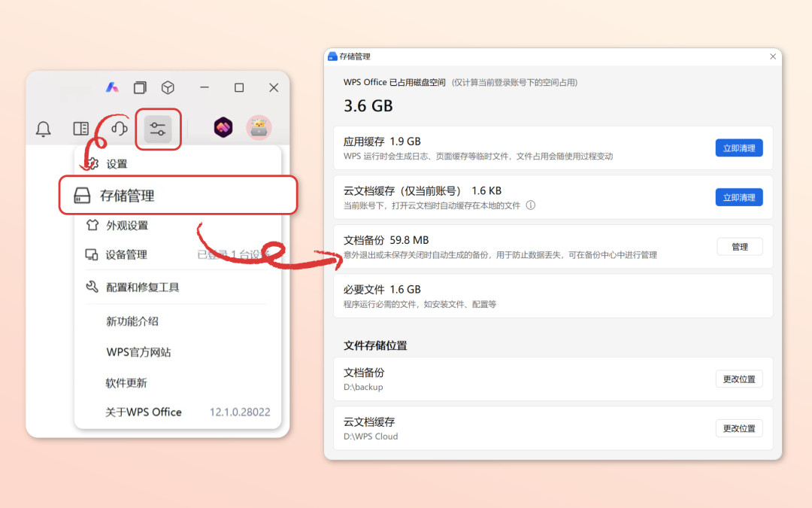Click 立即清理 for 云文档缓存
Screen dimensions: 812x508
click(x=739, y=197)
